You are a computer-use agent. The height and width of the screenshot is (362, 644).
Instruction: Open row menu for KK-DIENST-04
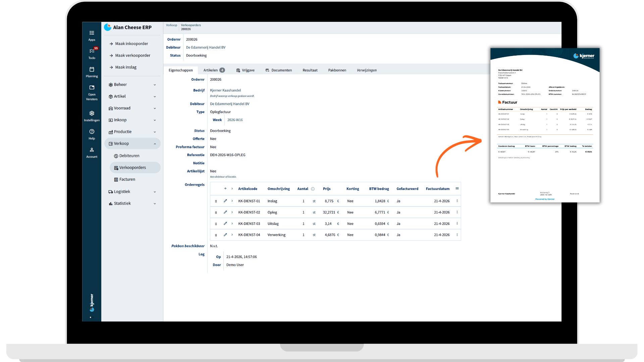(x=457, y=235)
